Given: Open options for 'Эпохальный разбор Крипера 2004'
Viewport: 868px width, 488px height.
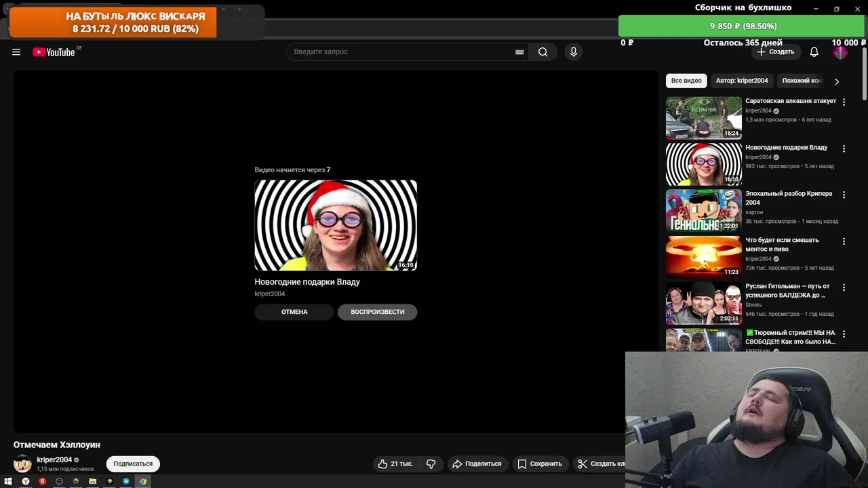Looking at the screenshot, I should [x=844, y=195].
